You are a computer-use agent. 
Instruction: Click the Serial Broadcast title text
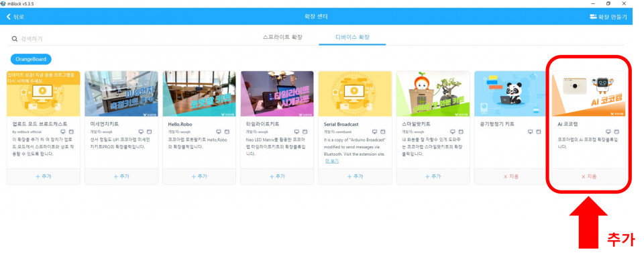click(341, 123)
